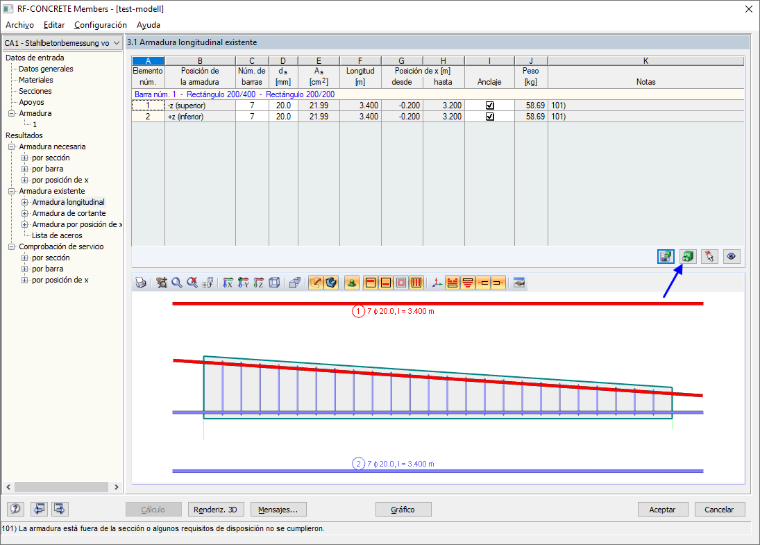The height and width of the screenshot is (545, 760).
Task: Click the stacked 3D boxes icon
Action: click(x=295, y=283)
